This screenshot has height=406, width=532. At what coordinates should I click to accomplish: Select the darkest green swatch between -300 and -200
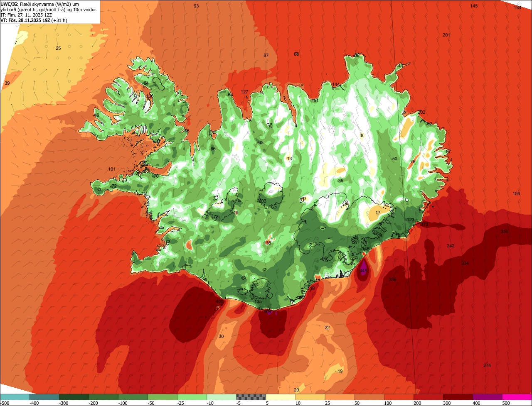pos(74,396)
